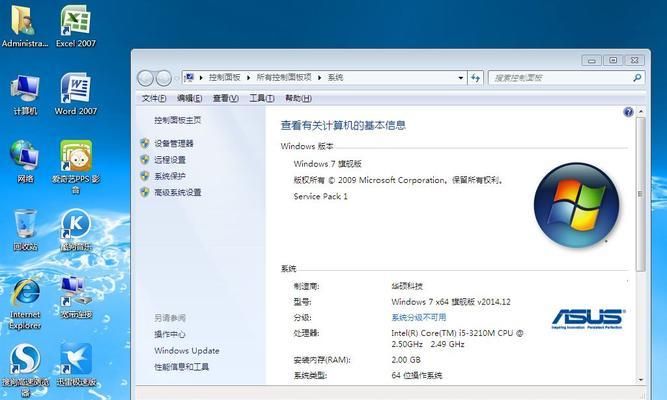Click the Windows 7 x64 旗舰版 v2014.12 text

point(451,302)
